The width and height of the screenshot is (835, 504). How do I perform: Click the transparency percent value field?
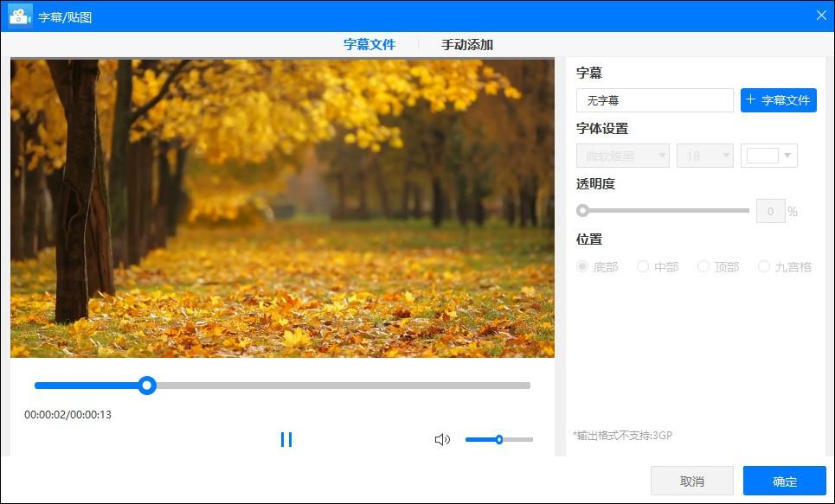(x=771, y=211)
